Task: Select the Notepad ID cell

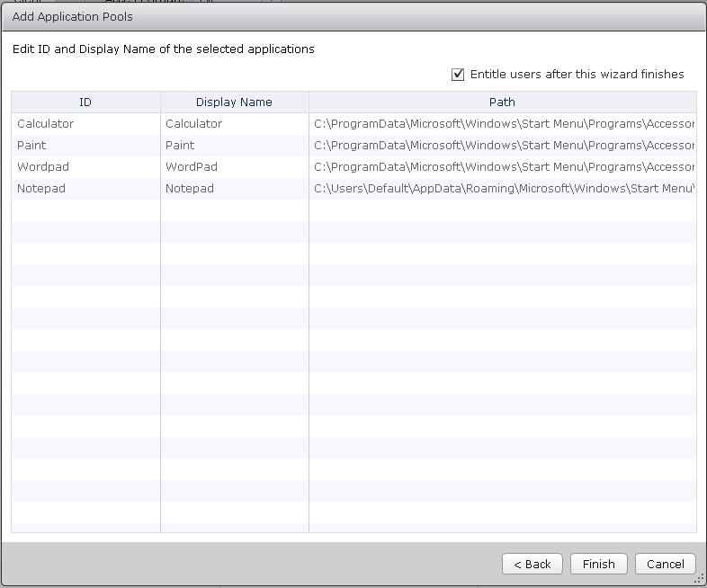Action: (x=41, y=189)
